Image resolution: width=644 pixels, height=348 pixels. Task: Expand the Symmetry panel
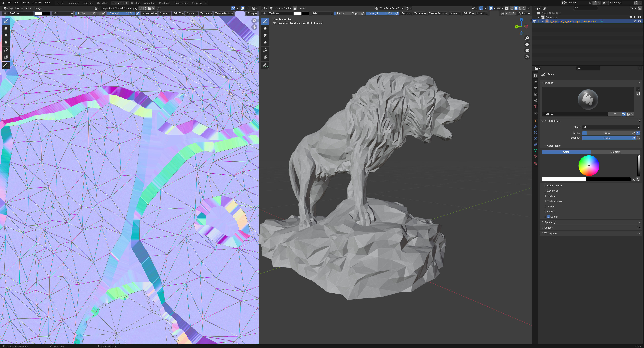click(x=550, y=222)
